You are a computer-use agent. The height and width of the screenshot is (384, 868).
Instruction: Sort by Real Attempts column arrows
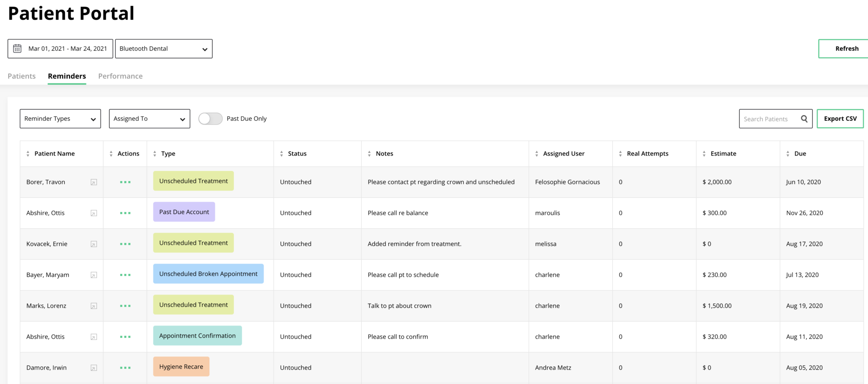[620, 154]
